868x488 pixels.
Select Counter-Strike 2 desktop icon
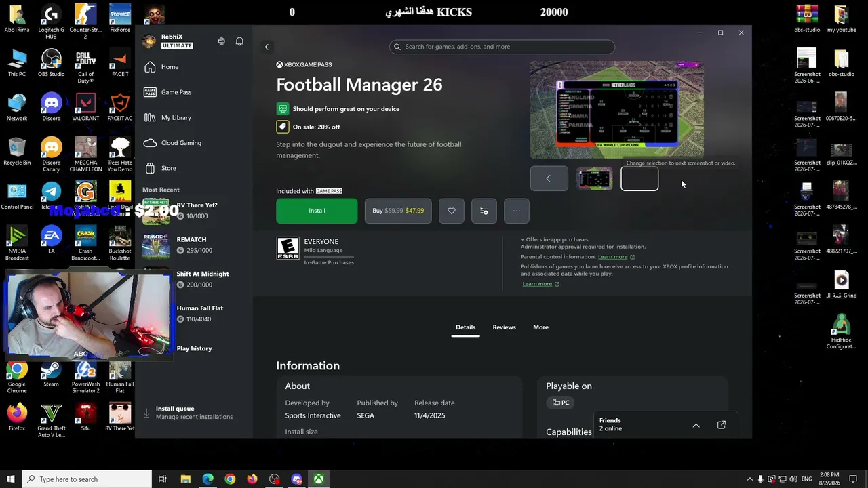pos(85,22)
